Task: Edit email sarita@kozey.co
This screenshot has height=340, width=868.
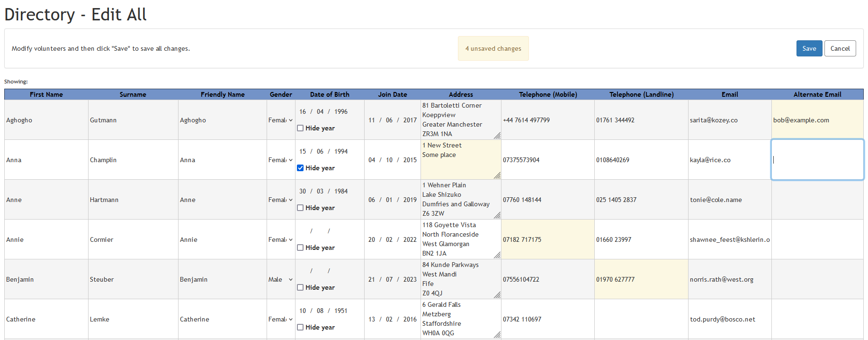Action: 730,120
